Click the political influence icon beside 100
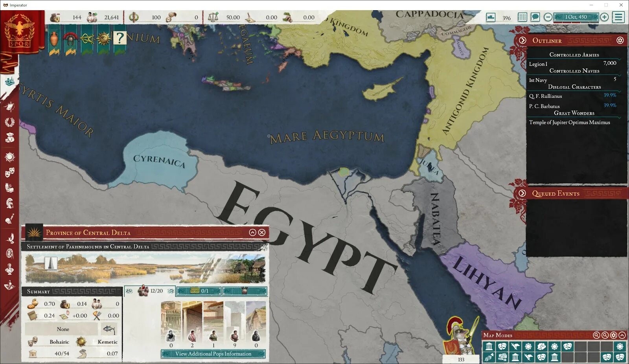 tap(134, 17)
